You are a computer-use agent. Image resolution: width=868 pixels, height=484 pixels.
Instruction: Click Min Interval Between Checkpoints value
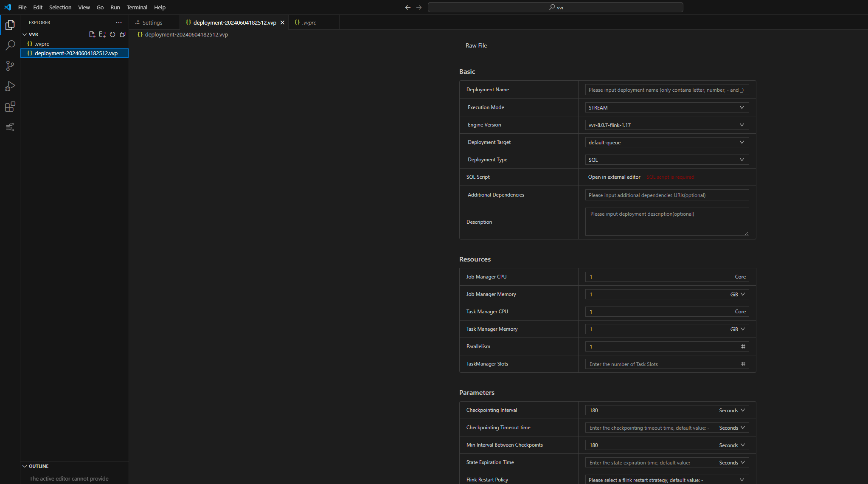click(x=652, y=445)
